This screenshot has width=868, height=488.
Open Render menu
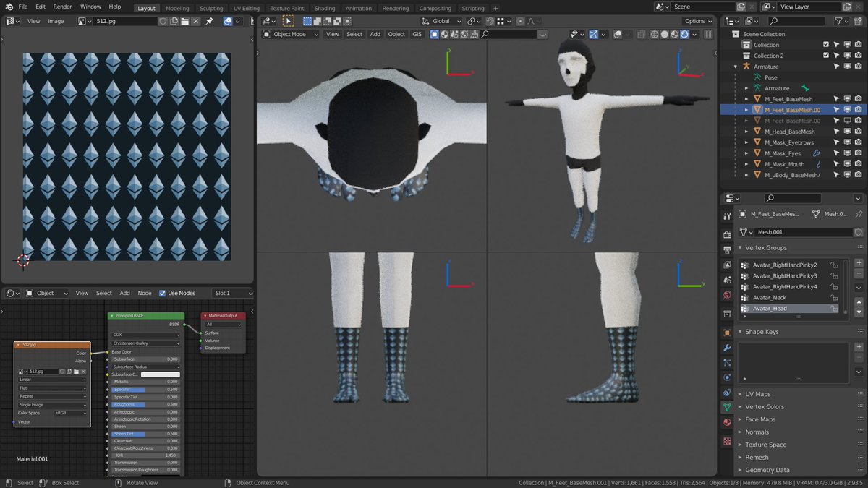point(62,7)
